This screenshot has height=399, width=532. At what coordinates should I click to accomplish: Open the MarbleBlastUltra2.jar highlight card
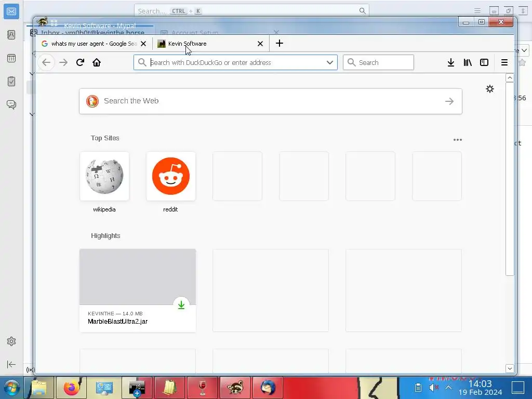click(137, 290)
